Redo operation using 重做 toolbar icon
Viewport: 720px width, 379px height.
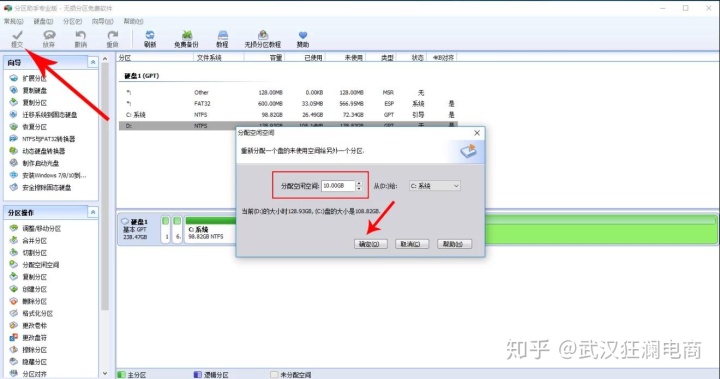click(112, 39)
